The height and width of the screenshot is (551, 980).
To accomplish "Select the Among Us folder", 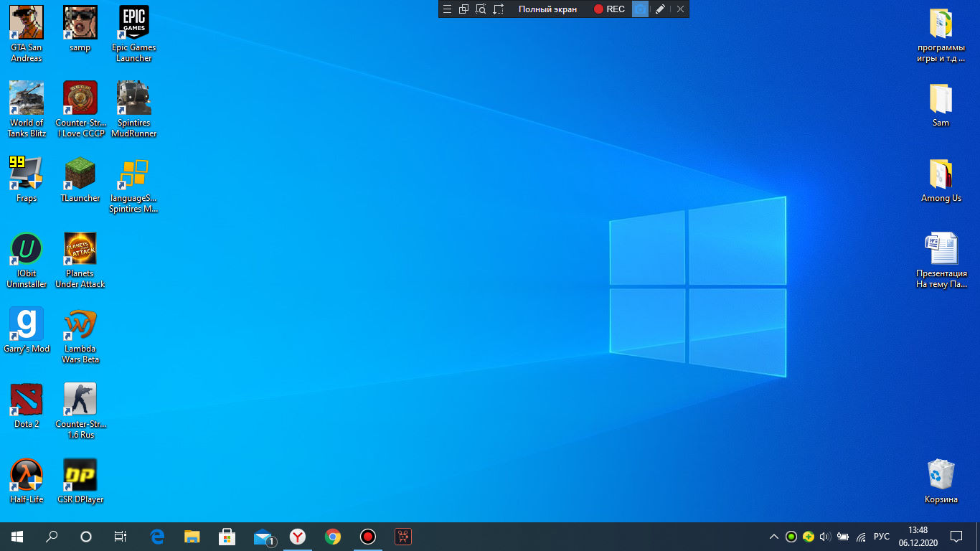I will click(x=941, y=180).
